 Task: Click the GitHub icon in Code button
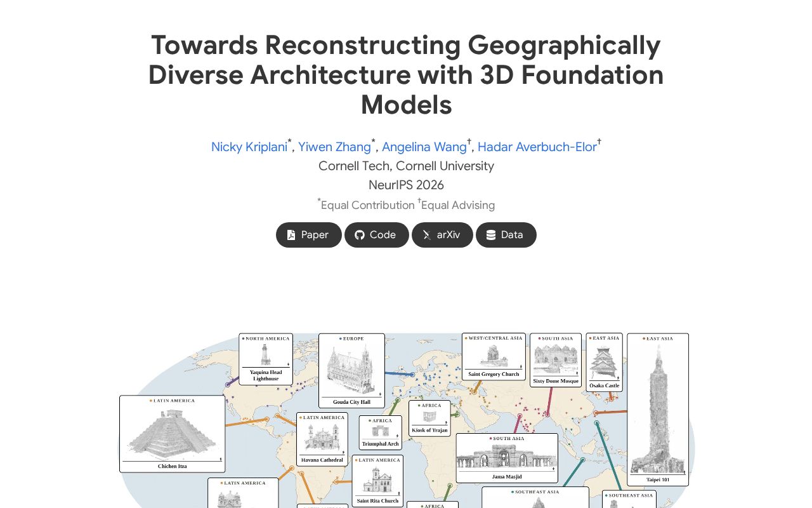coord(360,235)
